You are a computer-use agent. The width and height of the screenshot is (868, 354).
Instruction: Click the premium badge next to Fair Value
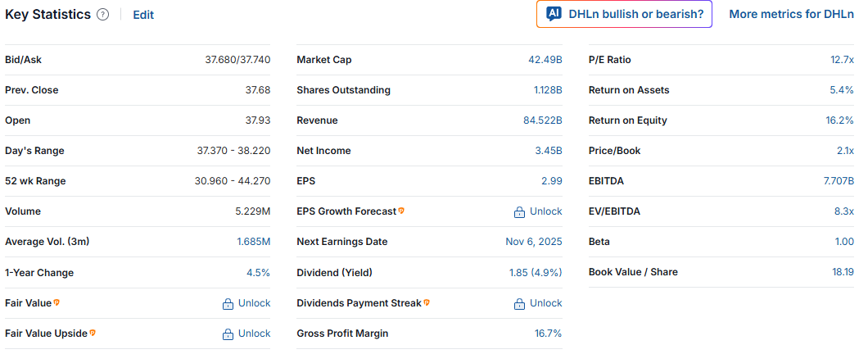57,303
